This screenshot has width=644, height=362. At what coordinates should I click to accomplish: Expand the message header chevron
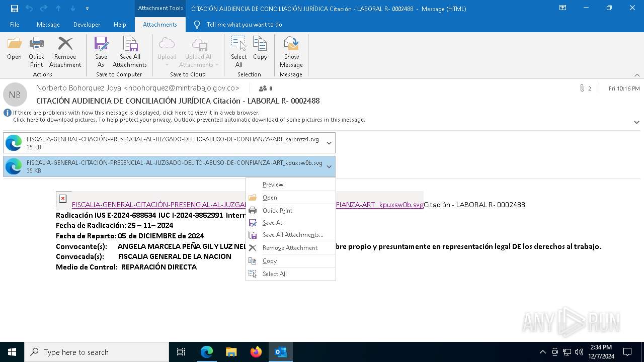point(636,122)
